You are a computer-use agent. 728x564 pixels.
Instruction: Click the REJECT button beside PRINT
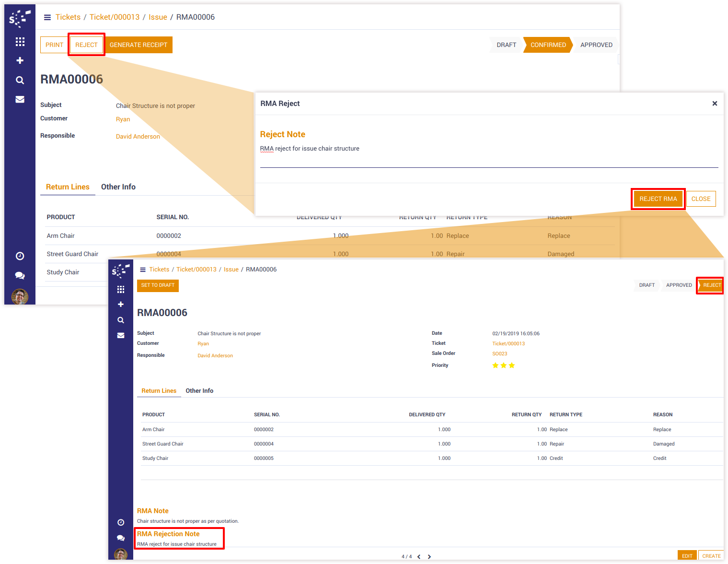[x=86, y=45]
